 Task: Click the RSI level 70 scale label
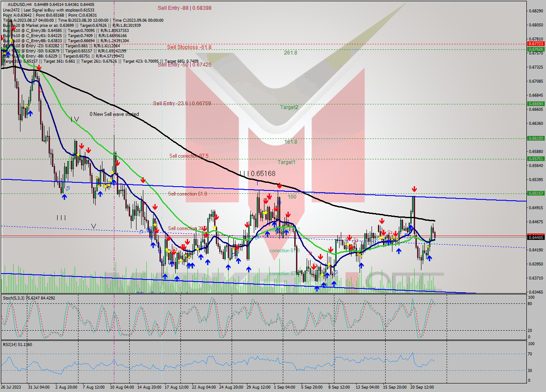coord(529,354)
